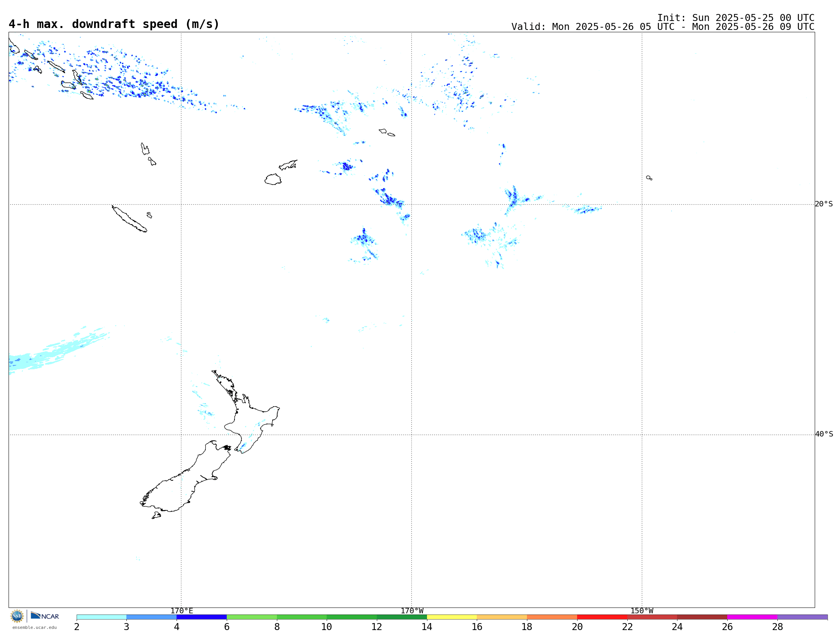The image size is (840, 632).
Task: Select the dark blue 4-6 colorbar swatch
Action: (x=201, y=617)
